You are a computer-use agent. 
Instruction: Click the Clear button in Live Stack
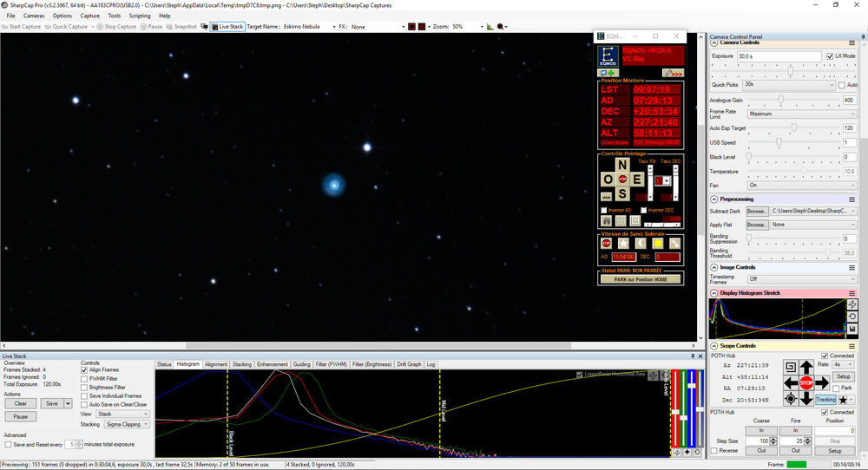21,403
